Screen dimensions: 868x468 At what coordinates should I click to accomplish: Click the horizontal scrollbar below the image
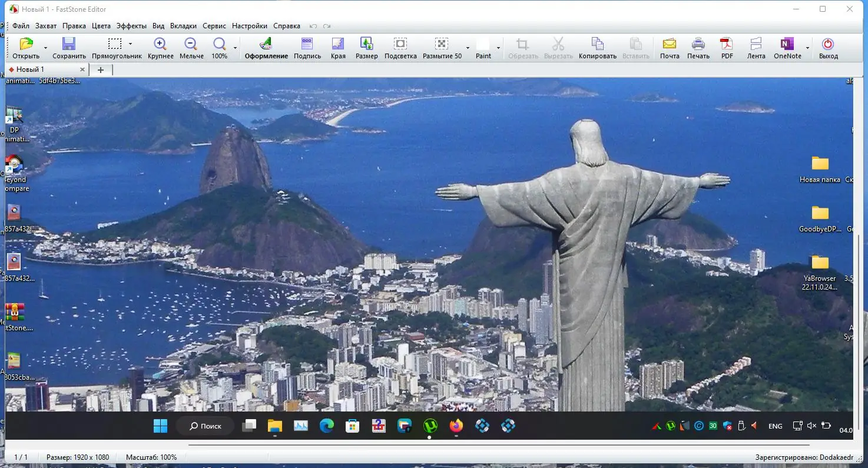498,444
